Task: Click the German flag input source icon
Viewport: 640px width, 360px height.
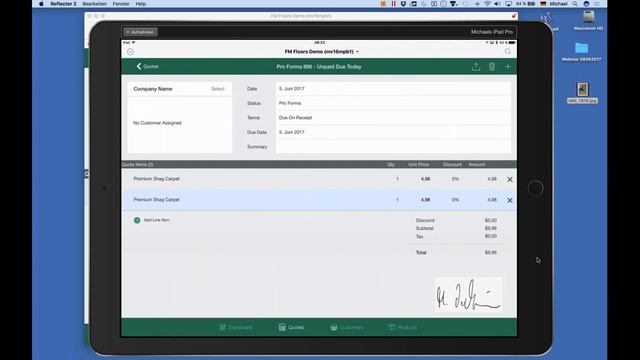Action: pyautogui.click(x=543, y=4)
